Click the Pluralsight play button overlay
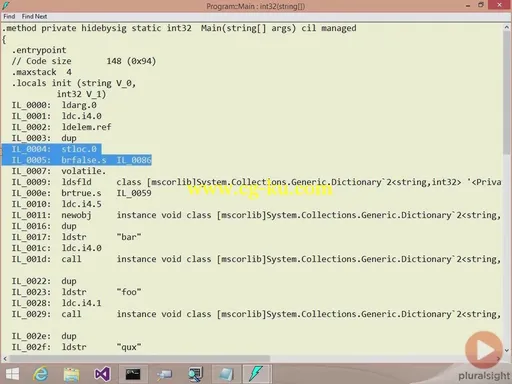The width and height of the screenshot is (512, 384). click(x=484, y=350)
